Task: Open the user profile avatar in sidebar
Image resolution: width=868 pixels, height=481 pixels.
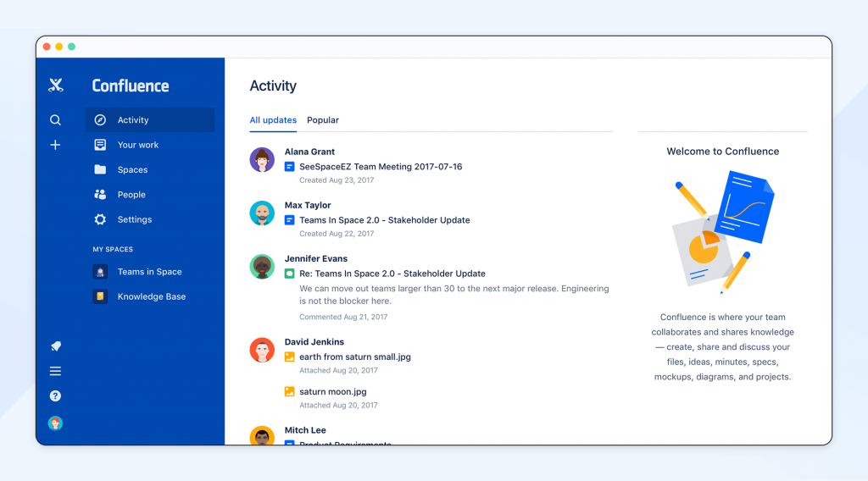Action: (55, 423)
